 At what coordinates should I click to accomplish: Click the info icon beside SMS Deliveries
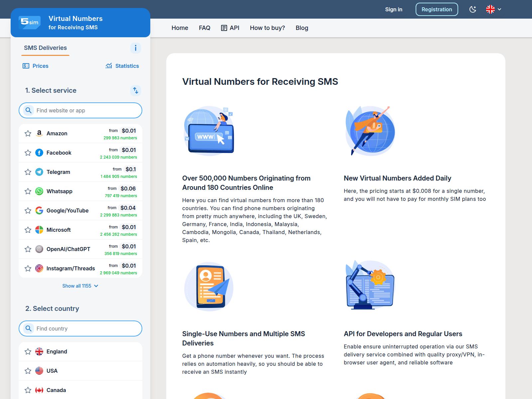pos(136,48)
